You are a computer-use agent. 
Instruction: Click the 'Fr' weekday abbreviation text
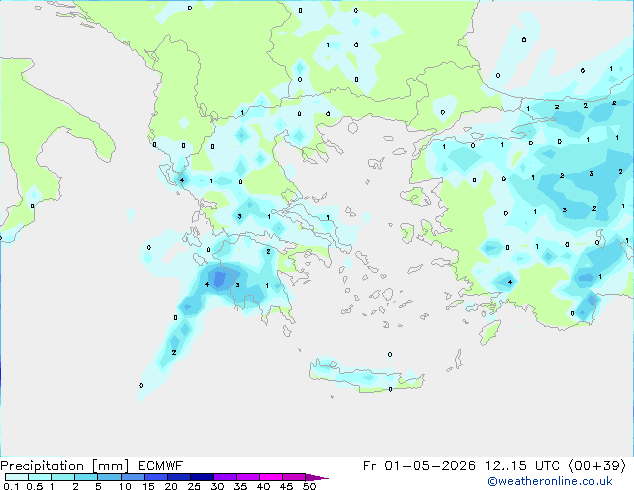(370, 466)
